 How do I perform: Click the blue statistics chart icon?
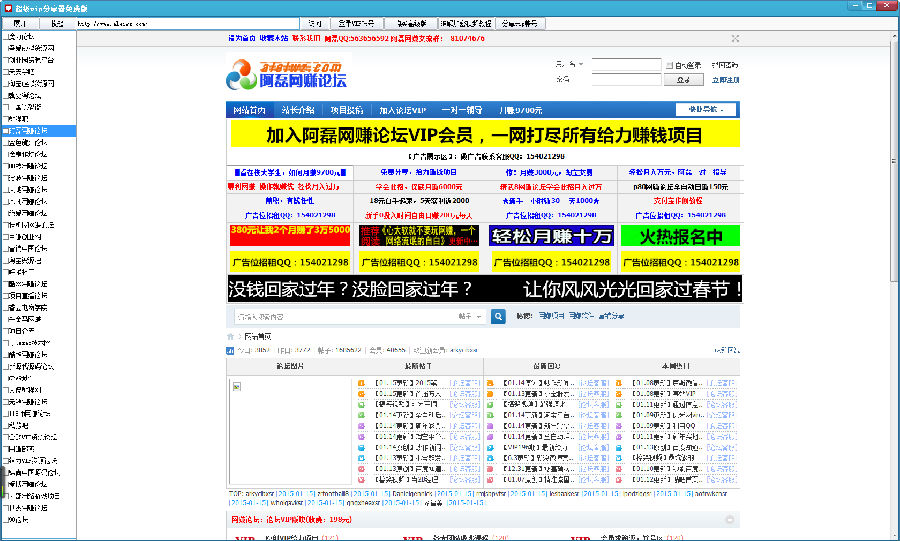click(x=230, y=351)
